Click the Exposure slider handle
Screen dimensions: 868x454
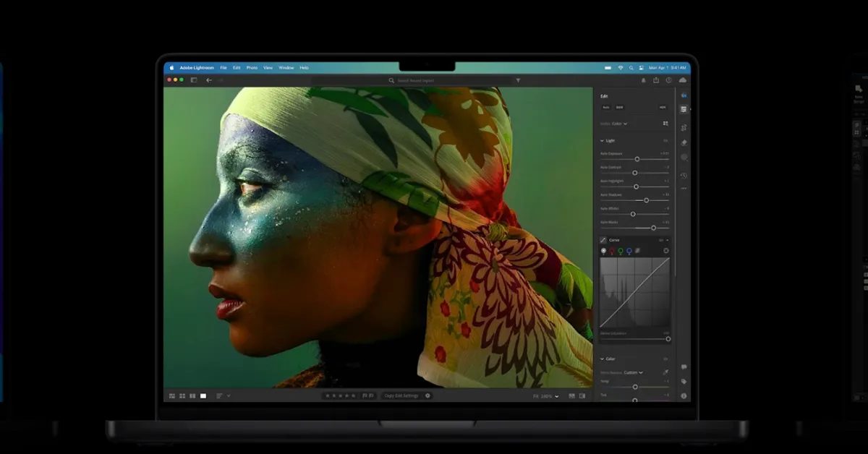[x=637, y=159]
